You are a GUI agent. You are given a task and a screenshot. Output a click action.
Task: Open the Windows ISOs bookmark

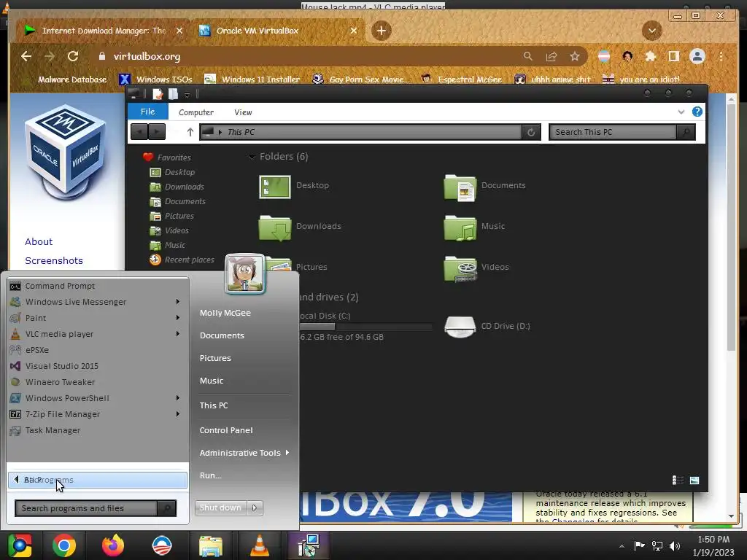point(155,79)
